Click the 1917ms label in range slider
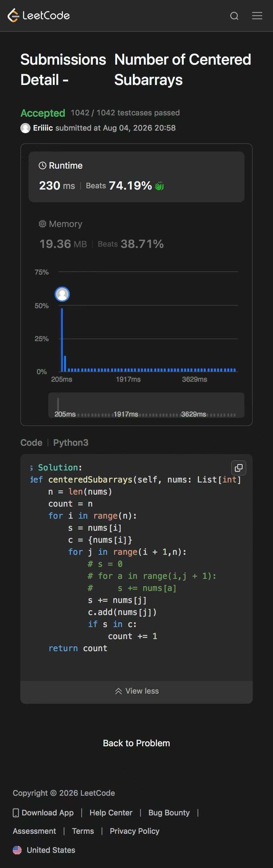273x868 pixels. (126, 414)
